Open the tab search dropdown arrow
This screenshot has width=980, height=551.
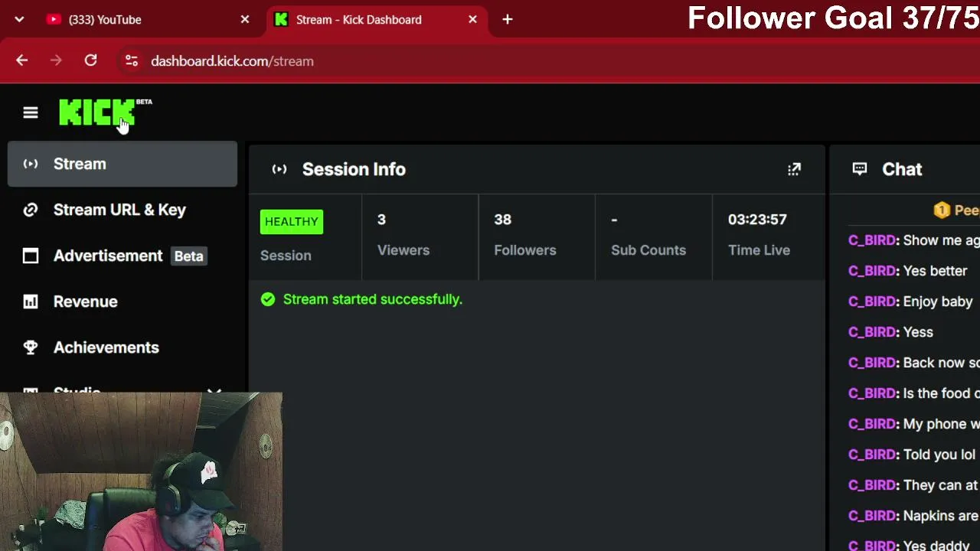click(x=19, y=19)
